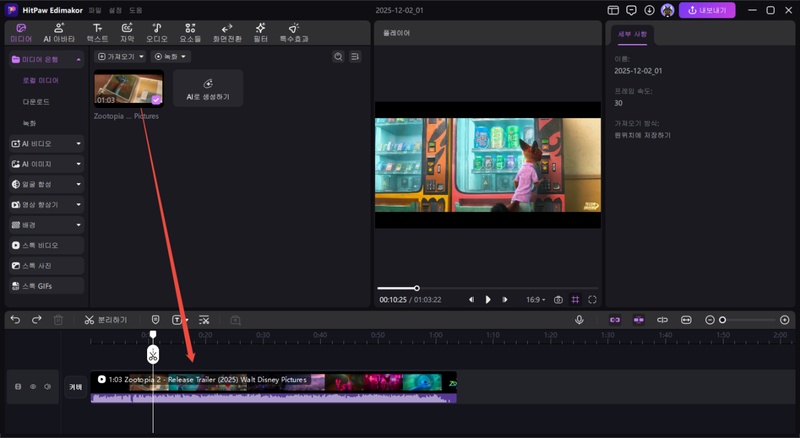Open the 오디오 (Audio) tab
Viewport: 800px width, 438px height.
pyautogui.click(x=157, y=33)
